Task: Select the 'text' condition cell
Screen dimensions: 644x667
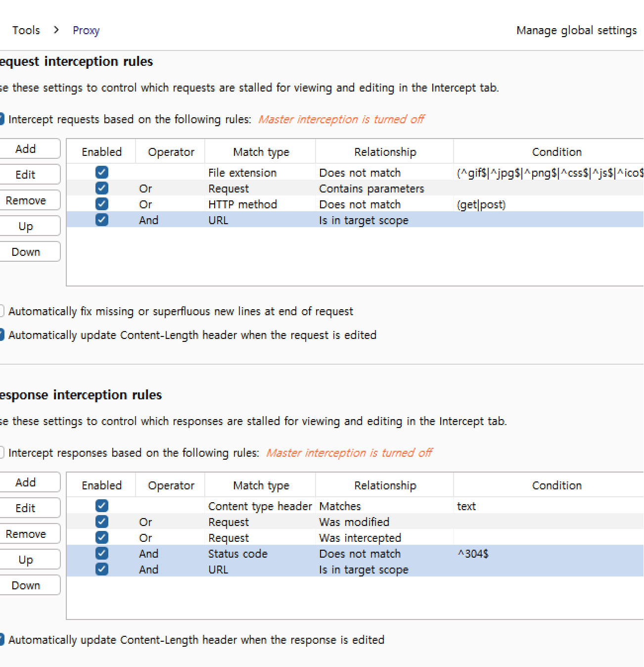Action: coord(549,506)
